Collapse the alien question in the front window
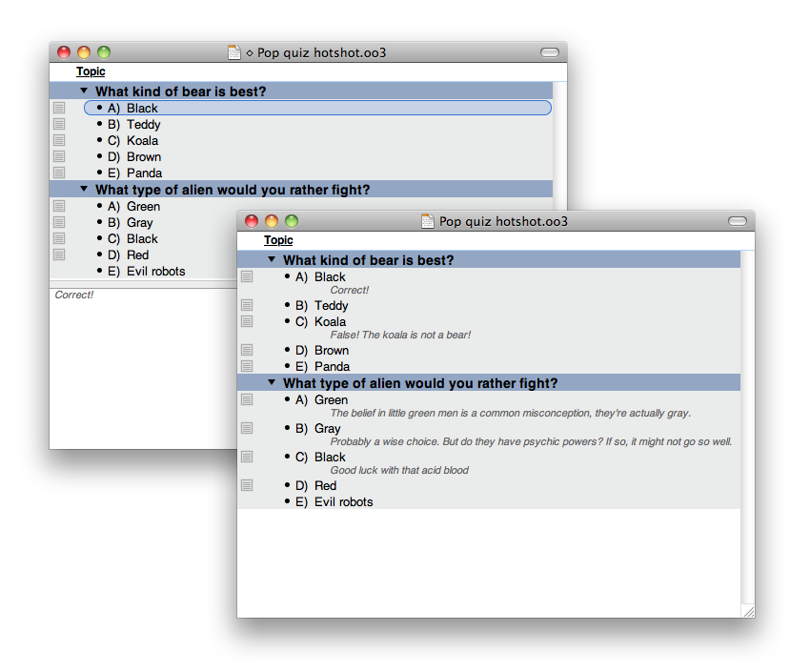This screenshot has height=672, width=810. pyautogui.click(x=272, y=383)
